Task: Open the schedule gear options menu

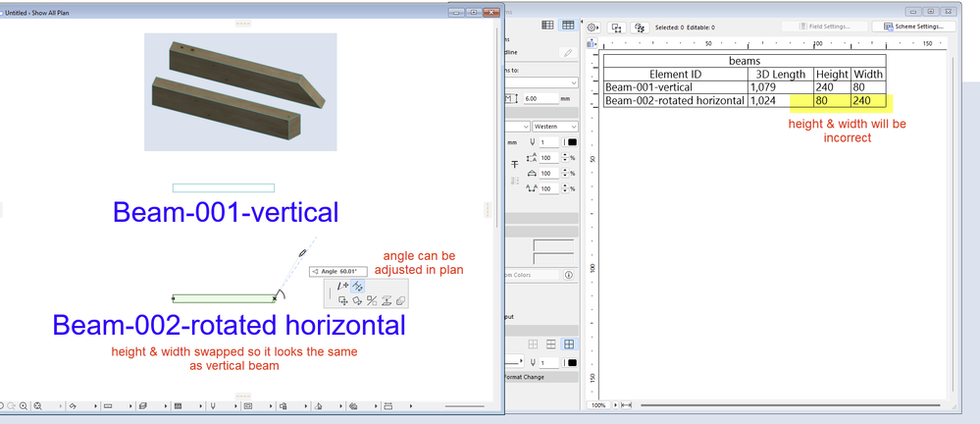Action: pos(593,27)
